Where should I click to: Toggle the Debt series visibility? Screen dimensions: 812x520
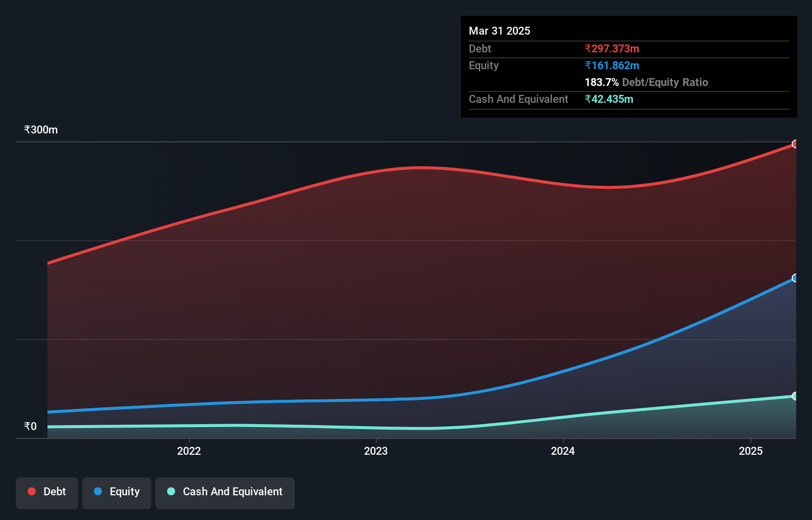click(x=47, y=492)
